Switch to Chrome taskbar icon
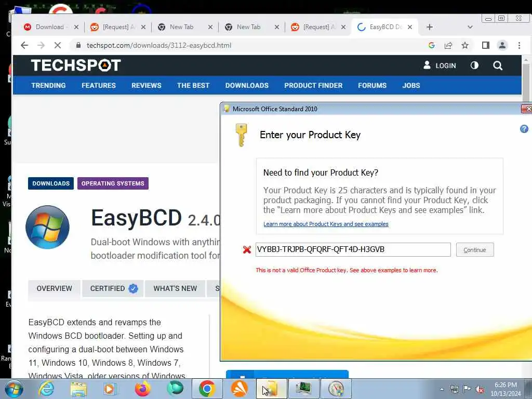532x399 pixels. pyautogui.click(x=207, y=389)
